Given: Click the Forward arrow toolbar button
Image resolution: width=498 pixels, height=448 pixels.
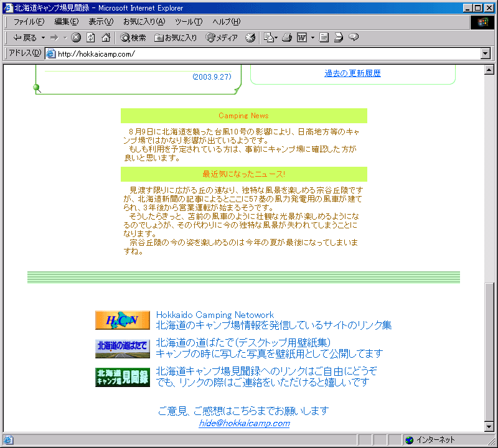Looking at the screenshot, I should (55, 37).
